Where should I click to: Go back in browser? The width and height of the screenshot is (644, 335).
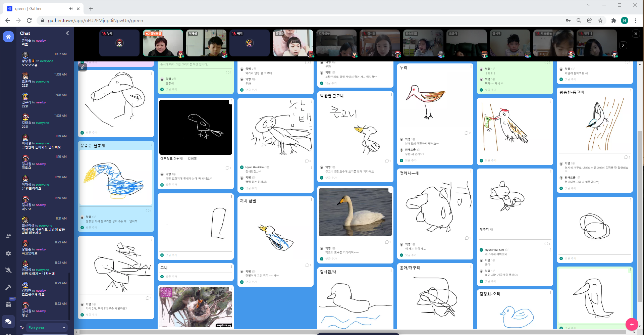coord(8,20)
